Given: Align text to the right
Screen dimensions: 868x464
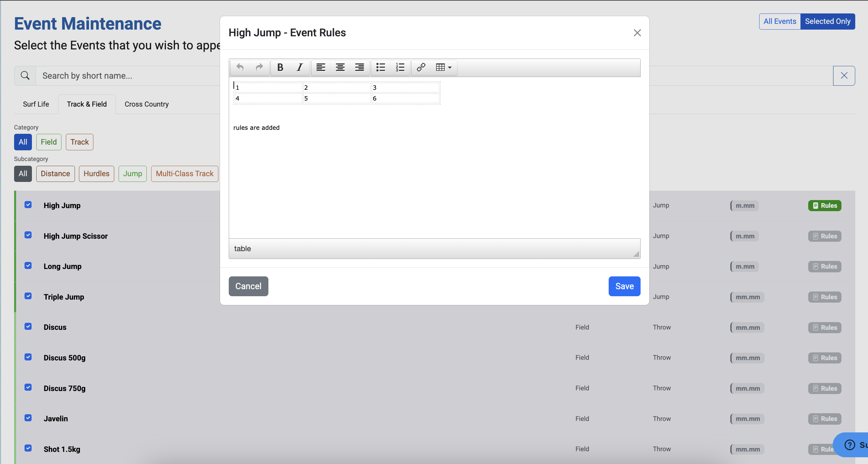Looking at the screenshot, I should [x=359, y=68].
